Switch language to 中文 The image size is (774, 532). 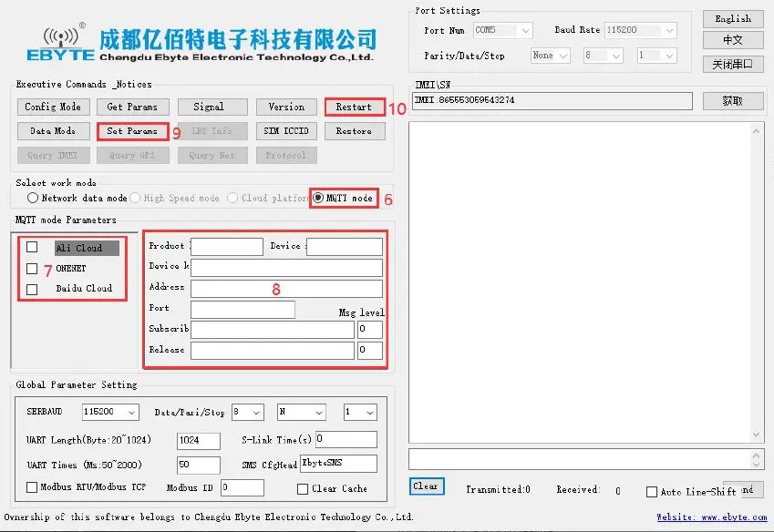click(733, 40)
